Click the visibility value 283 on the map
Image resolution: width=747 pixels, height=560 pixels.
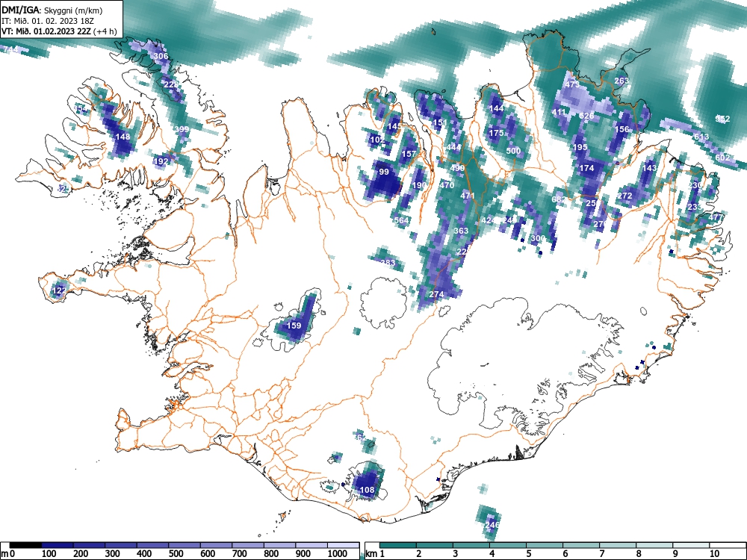(x=388, y=262)
